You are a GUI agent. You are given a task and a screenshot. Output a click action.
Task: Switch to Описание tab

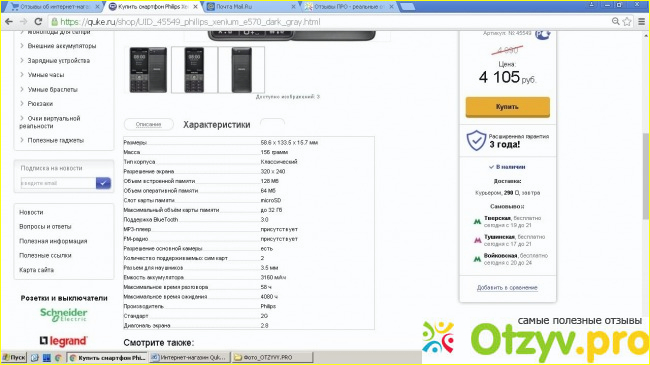pos(148,124)
